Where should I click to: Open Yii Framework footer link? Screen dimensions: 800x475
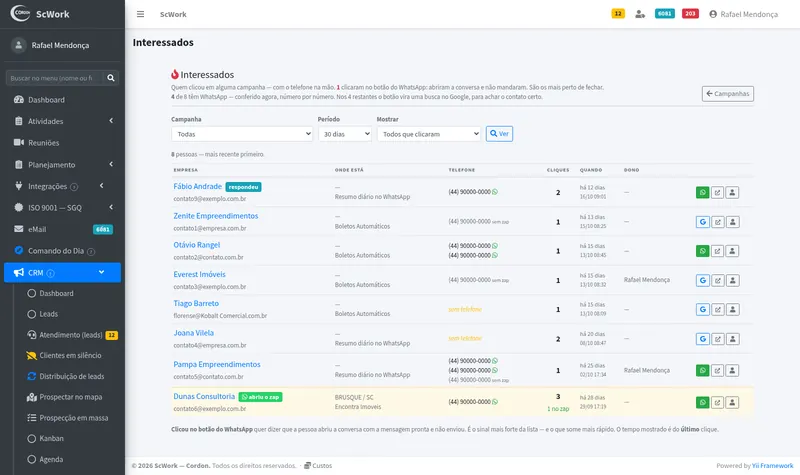click(772, 465)
